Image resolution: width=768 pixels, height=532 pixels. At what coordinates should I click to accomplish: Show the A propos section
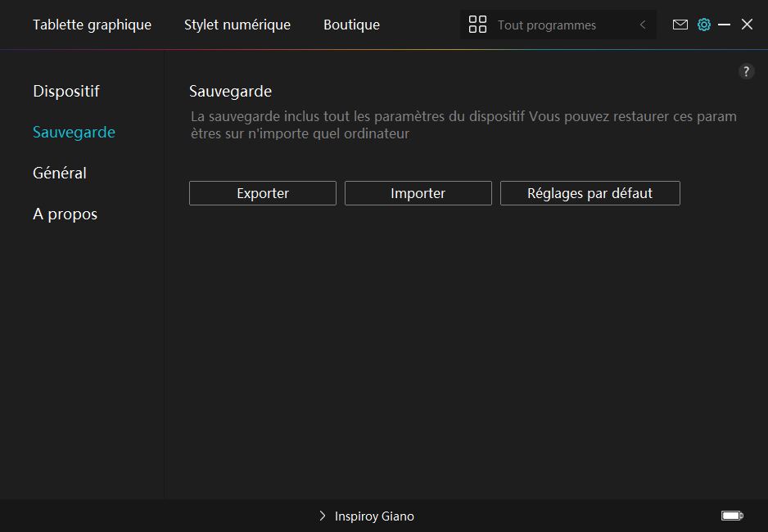point(65,214)
